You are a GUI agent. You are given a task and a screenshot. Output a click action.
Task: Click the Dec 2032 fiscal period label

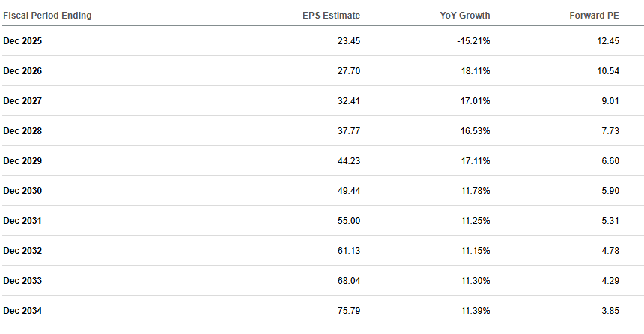(x=22, y=251)
